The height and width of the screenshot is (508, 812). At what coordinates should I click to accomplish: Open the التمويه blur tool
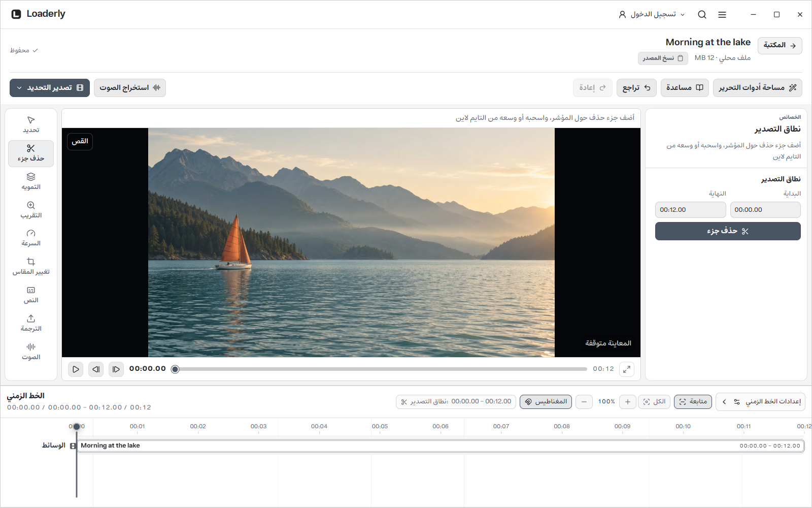pos(31,182)
